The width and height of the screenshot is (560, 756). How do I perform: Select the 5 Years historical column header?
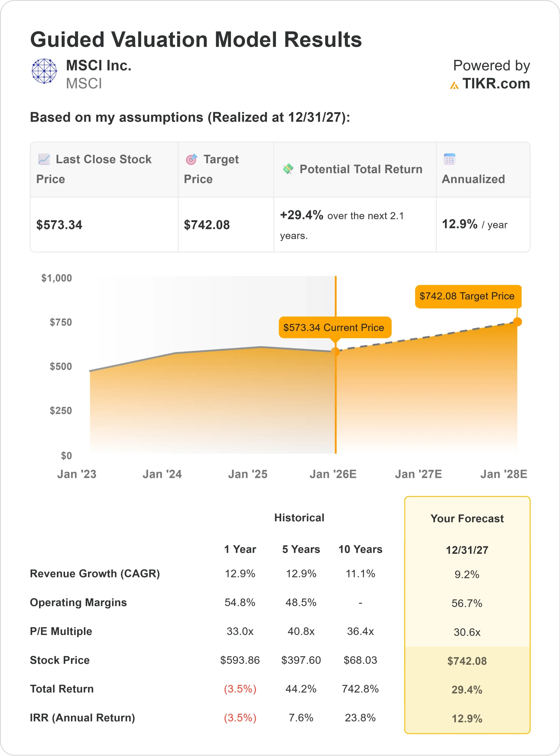(x=301, y=549)
